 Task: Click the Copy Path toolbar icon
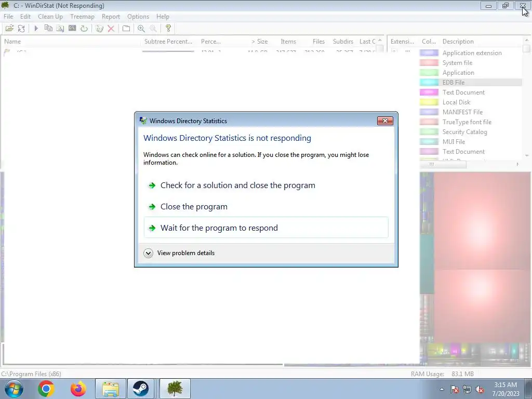(48, 29)
